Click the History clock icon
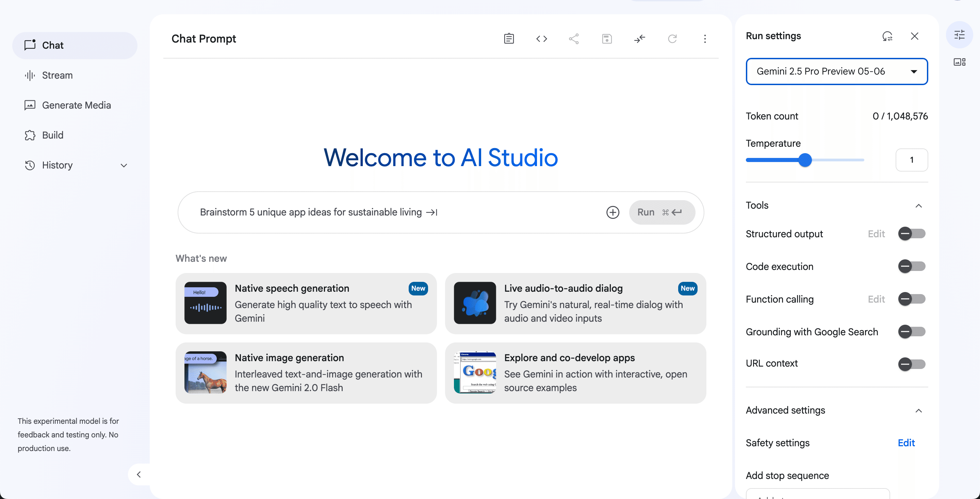The width and height of the screenshot is (980, 499). [30, 165]
